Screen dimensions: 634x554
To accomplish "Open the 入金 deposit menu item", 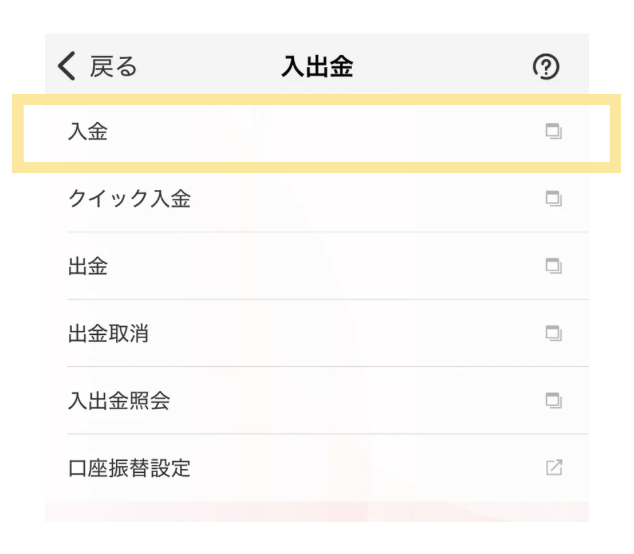I will 88,132.
